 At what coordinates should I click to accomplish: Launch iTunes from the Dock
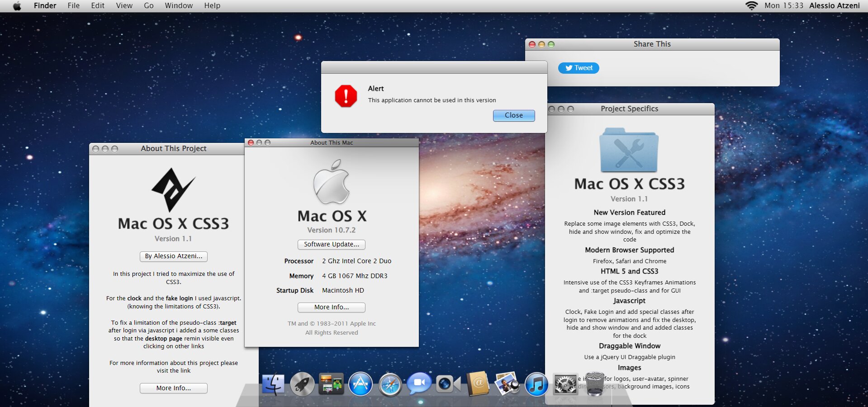click(x=536, y=384)
